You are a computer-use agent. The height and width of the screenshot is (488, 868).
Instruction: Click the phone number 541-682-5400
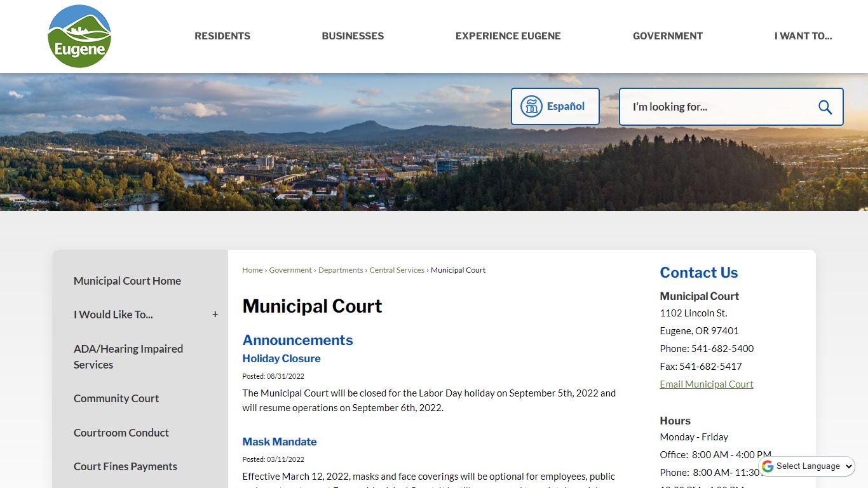pyautogui.click(x=722, y=348)
